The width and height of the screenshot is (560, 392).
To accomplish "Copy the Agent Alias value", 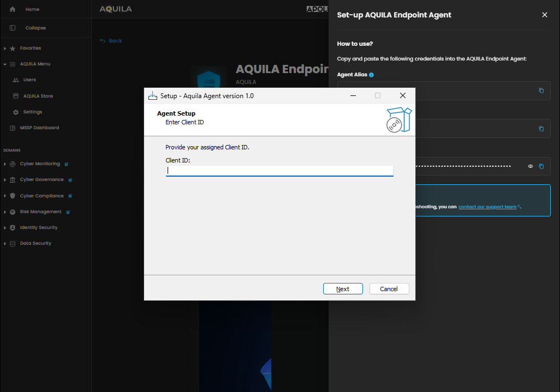I will [x=541, y=91].
